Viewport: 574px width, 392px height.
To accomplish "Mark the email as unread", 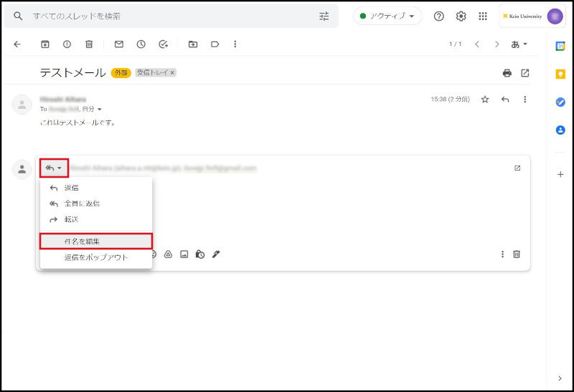I will coord(119,44).
